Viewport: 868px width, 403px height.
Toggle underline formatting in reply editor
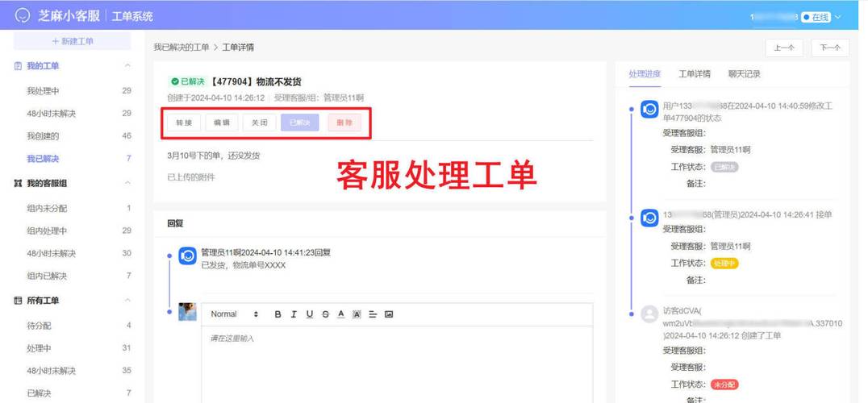click(310, 314)
